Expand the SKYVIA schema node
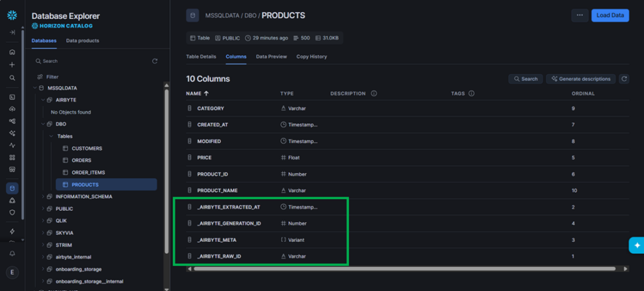This screenshot has height=291, width=644. coord(43,233)
